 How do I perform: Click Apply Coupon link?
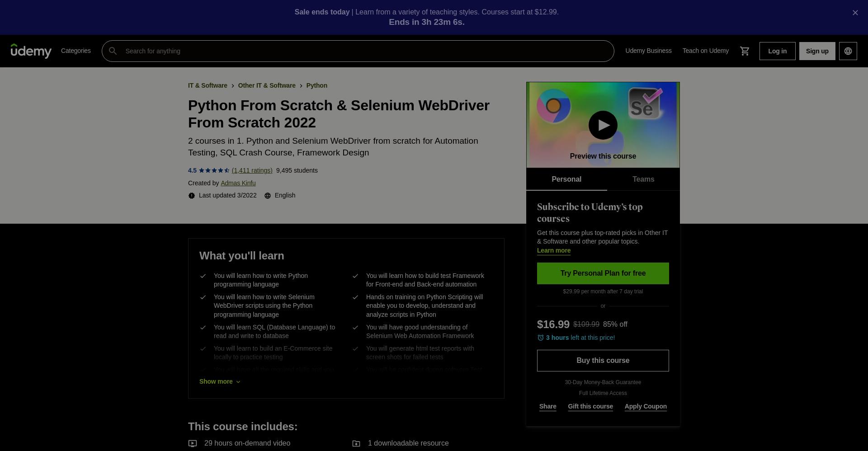coord(646,406)
